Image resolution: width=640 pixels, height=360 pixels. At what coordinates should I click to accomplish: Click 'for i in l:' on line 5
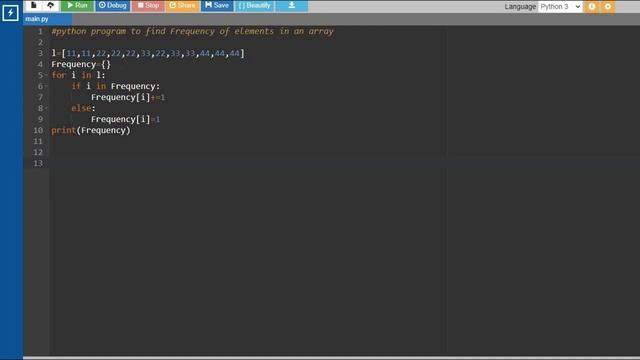tap(78, 75)
